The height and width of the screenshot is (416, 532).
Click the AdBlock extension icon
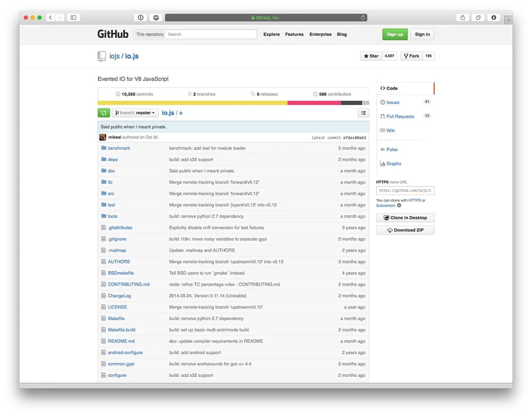click(156, 18)
